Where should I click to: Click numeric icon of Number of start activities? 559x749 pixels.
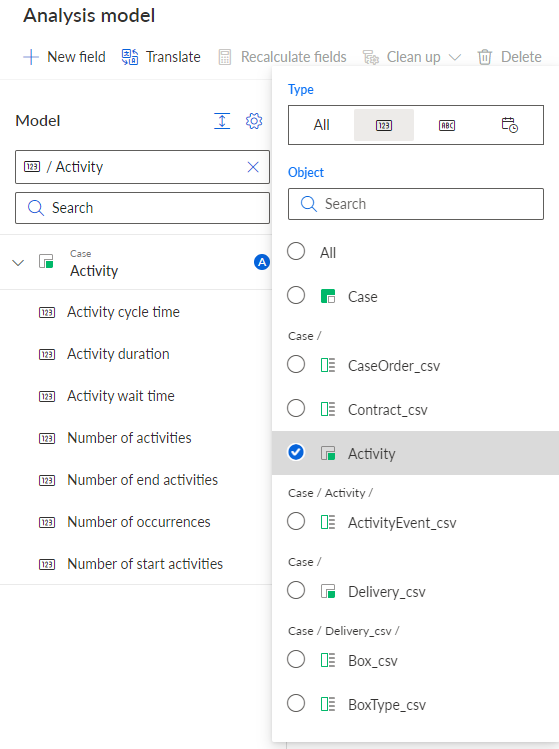click(47, 565)
